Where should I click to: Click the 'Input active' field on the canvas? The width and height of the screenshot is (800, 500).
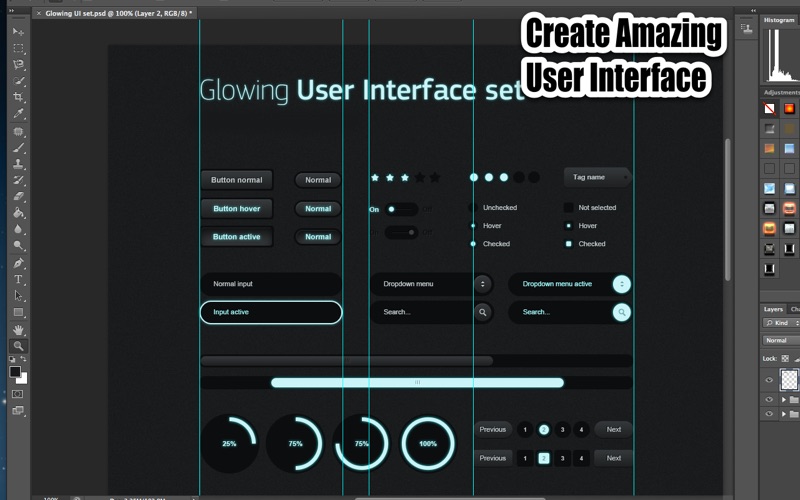coord(271,312)
